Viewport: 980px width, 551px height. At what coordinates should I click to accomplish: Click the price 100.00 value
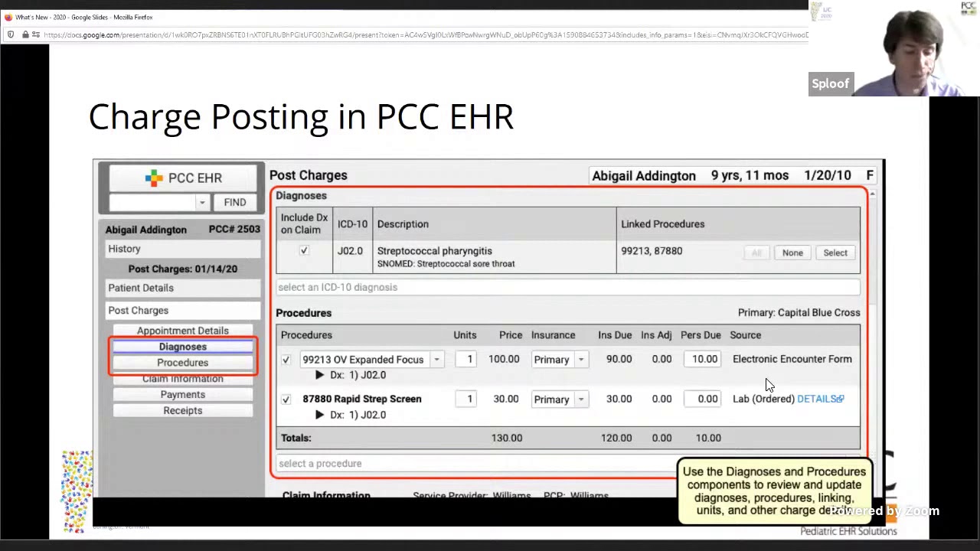point(504,359)
